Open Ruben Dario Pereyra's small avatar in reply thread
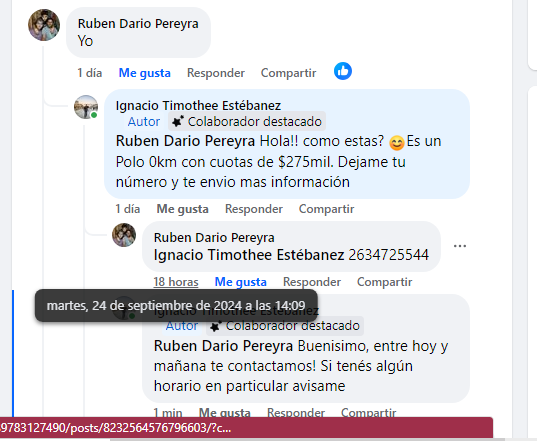 click(x=124, y=235)
